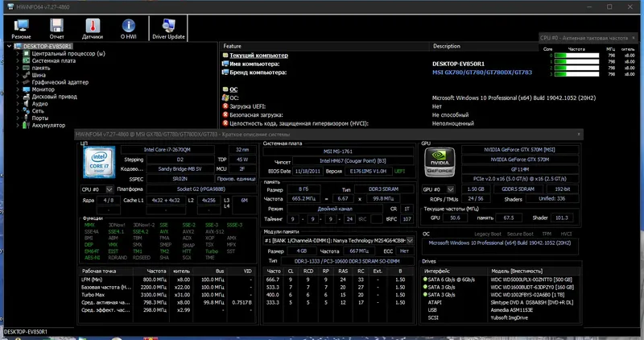
Task: Select the Графический адаптер tree node
Action: [60, 82]
